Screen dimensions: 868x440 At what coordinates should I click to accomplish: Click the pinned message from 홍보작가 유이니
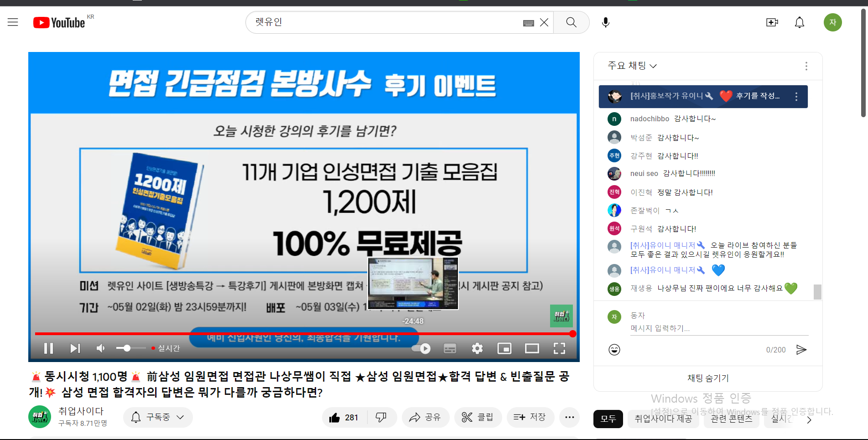coord(703,97)
